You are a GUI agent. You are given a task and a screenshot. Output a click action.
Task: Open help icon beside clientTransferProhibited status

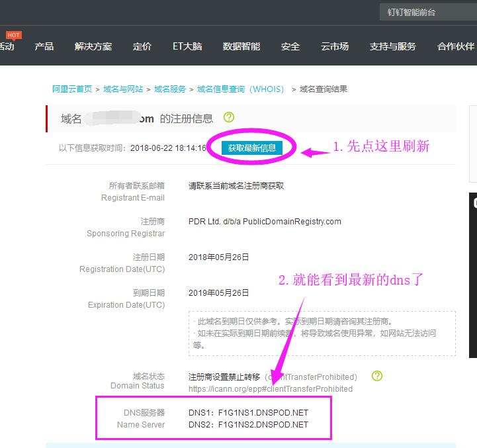tap(377, 376)
